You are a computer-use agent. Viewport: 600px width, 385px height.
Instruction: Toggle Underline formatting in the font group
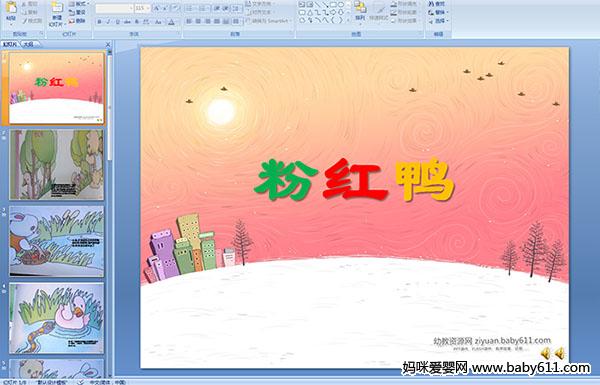pyautogui.click(x=118, y=22)
